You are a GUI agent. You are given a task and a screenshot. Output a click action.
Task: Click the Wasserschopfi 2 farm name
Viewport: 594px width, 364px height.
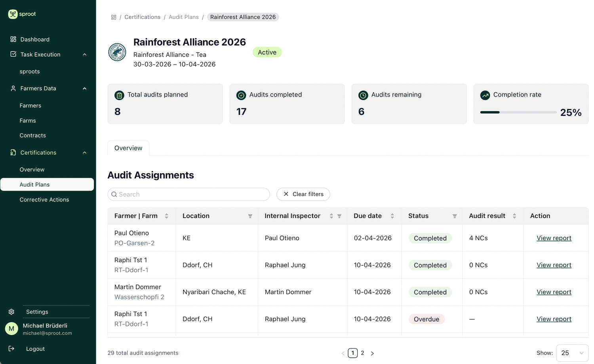click(139, 297)
